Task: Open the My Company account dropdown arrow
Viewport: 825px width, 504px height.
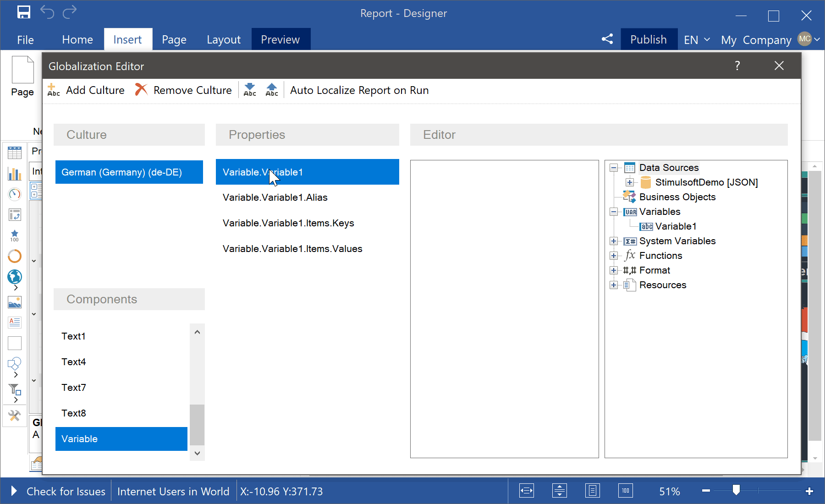Action: point(817,39)
